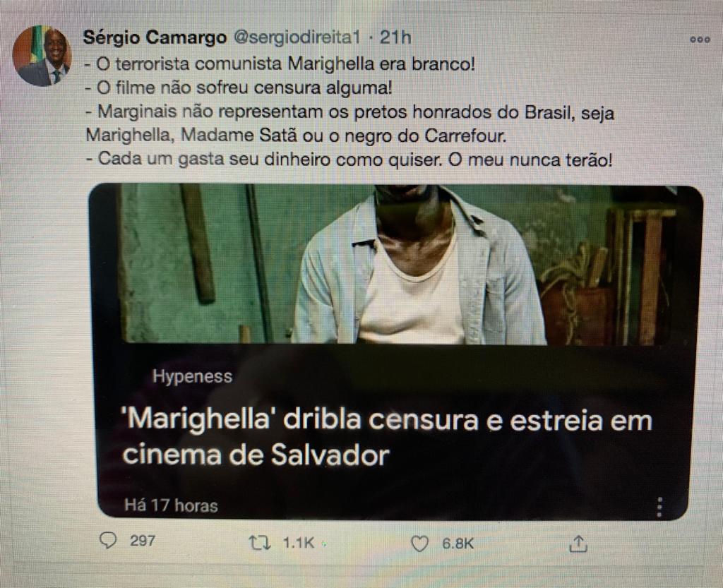Click the Hypeness source label
723x588 pixels.
[x=192, y=376]
